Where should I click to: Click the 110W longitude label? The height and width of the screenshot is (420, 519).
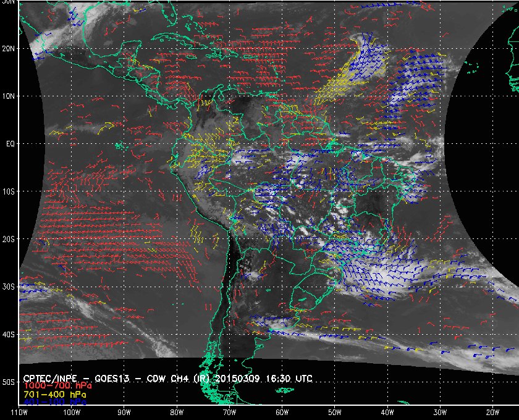19,412
